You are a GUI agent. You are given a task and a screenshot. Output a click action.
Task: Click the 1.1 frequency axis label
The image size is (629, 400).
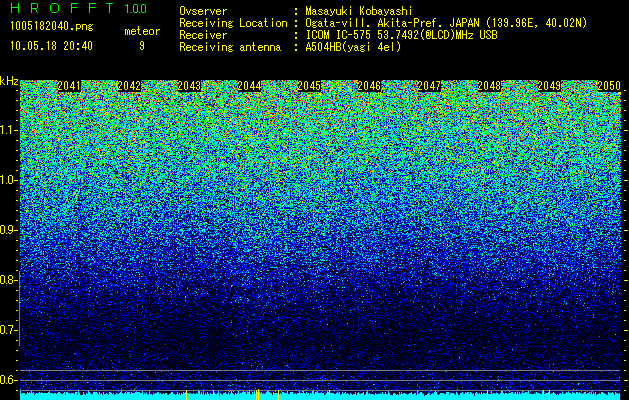point(8,130)
